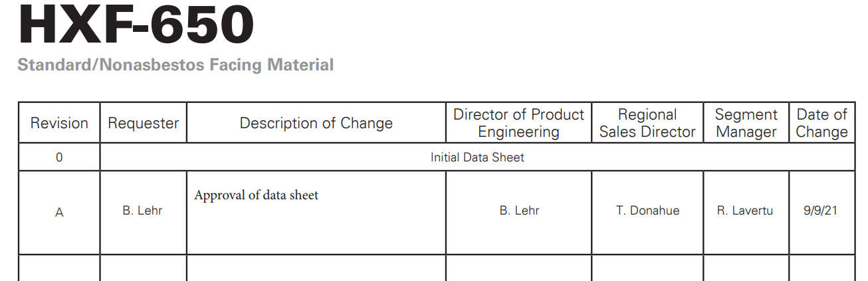This screenshot has width=868, height=281.
Task: Click the Approval of data sheet text
Action: tap(257, 195)
